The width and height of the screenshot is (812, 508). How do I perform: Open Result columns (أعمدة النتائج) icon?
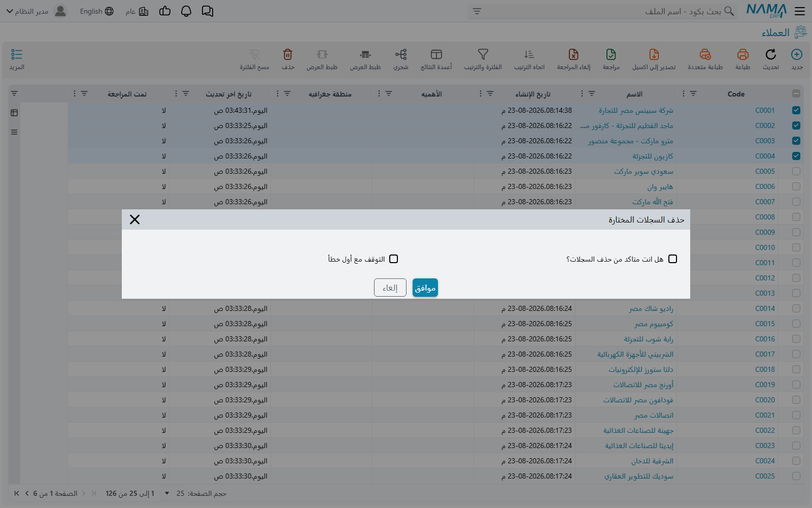pyautogui.click(x=436, y=54)
